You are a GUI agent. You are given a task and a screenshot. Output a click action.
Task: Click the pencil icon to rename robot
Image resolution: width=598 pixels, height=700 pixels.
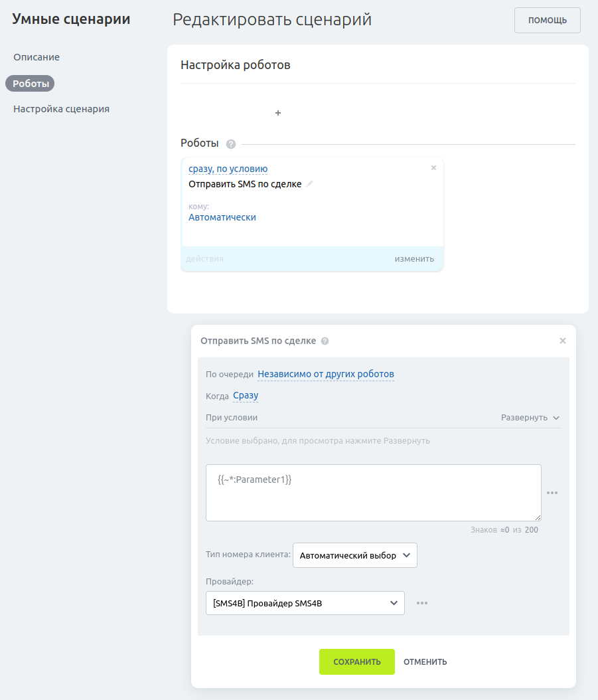click(x=309, y=184)
